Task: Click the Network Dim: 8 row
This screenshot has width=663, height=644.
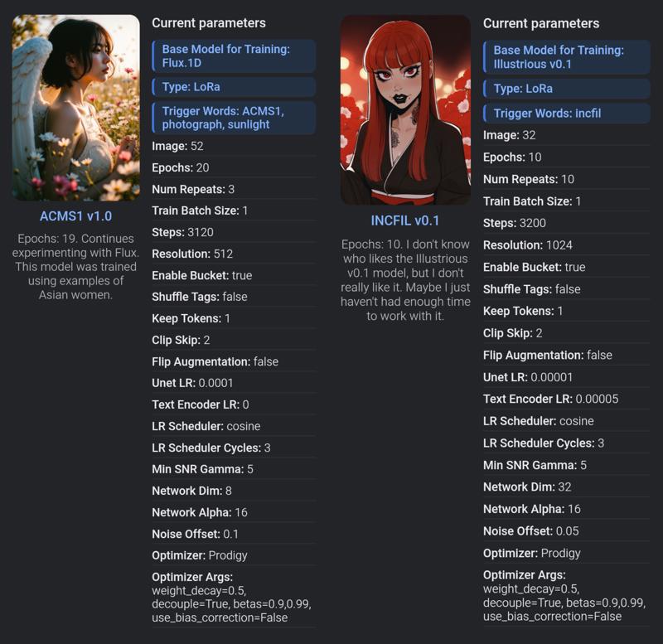Action: [234, 491]
